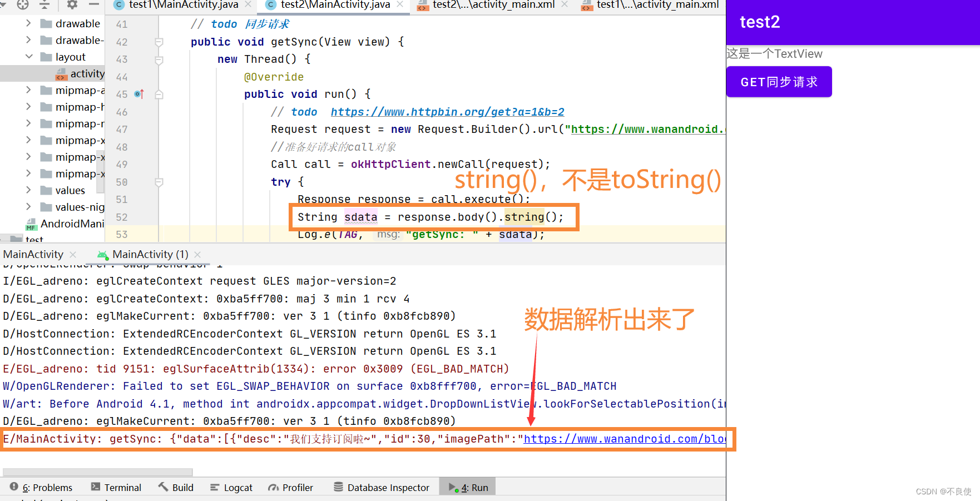Click the fold marker on line 50
The width and height of the screenshot is (980, 501).
(159, 182)
